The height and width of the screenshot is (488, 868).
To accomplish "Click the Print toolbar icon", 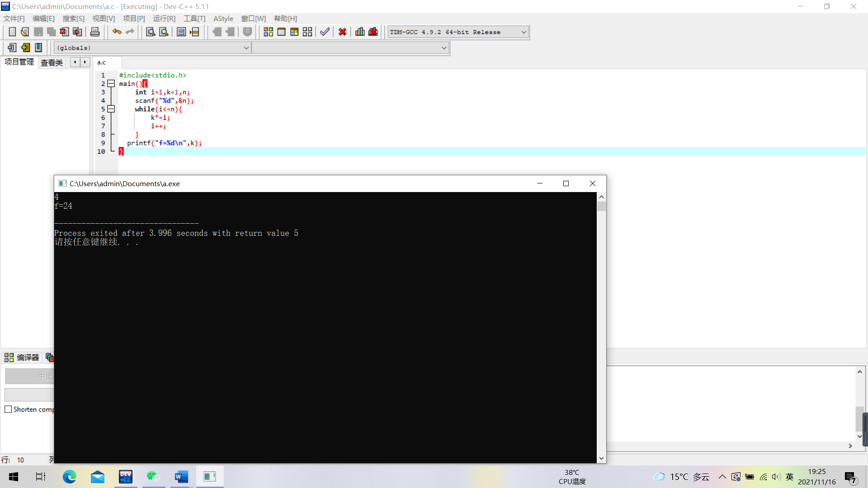I will [95, 32].
